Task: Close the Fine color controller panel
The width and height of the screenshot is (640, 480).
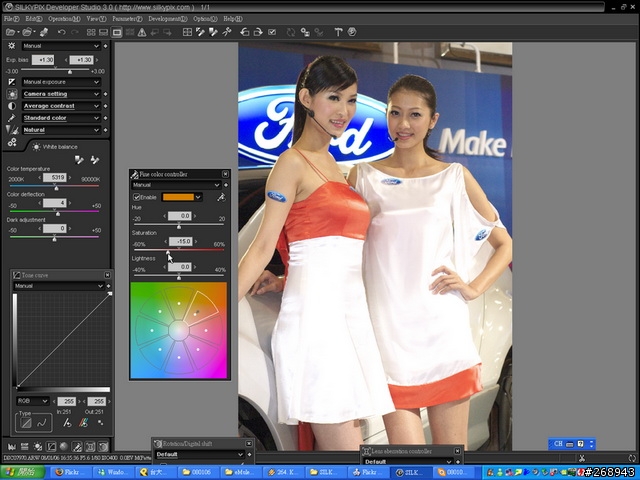Action: click(x=225, y=174)
